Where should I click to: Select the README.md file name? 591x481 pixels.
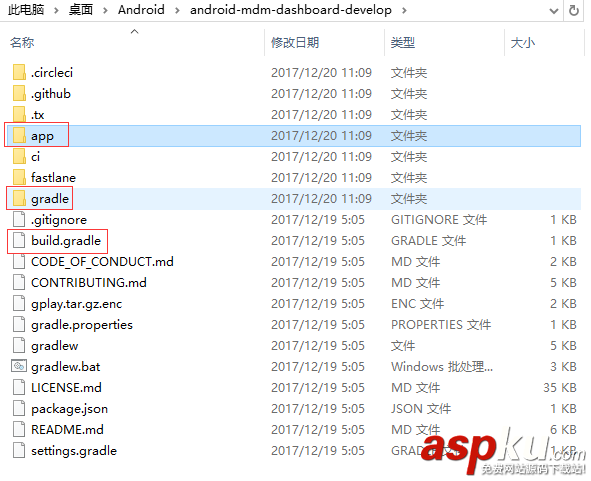(67, 430)
